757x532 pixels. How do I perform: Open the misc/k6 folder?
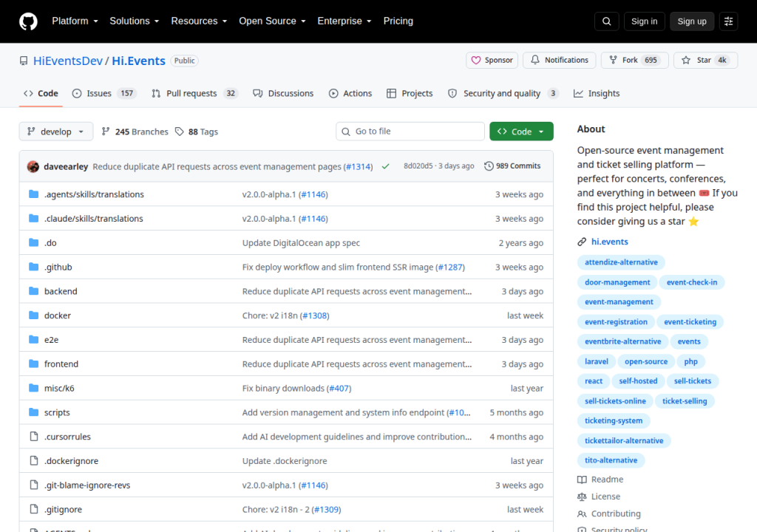pyautogui.click(x=59, y=388)
